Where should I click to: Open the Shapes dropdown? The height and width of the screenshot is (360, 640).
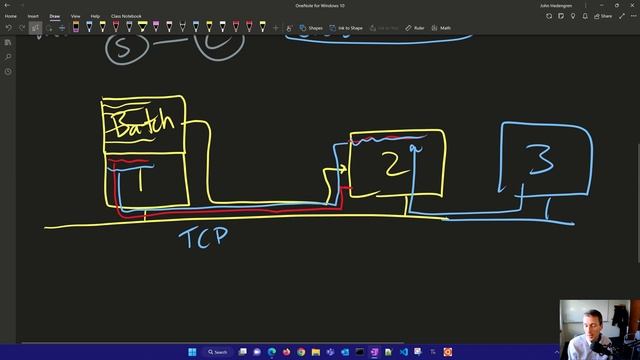click(x=311, y=28)
